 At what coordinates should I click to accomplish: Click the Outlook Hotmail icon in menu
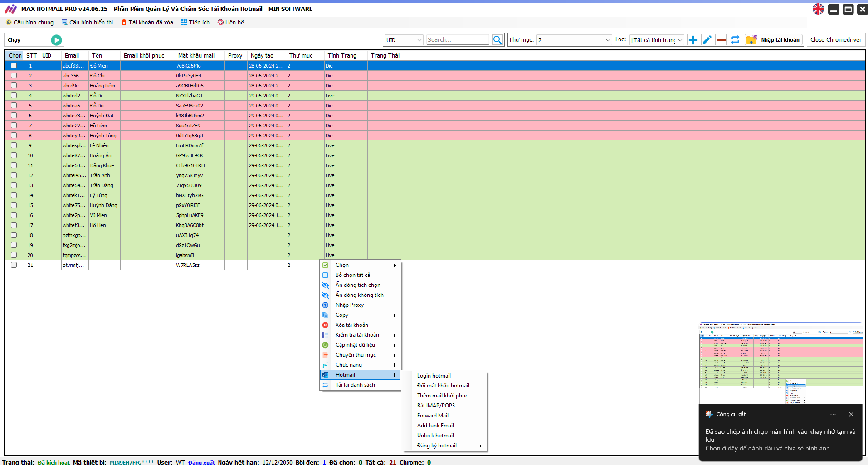(325, 375)
